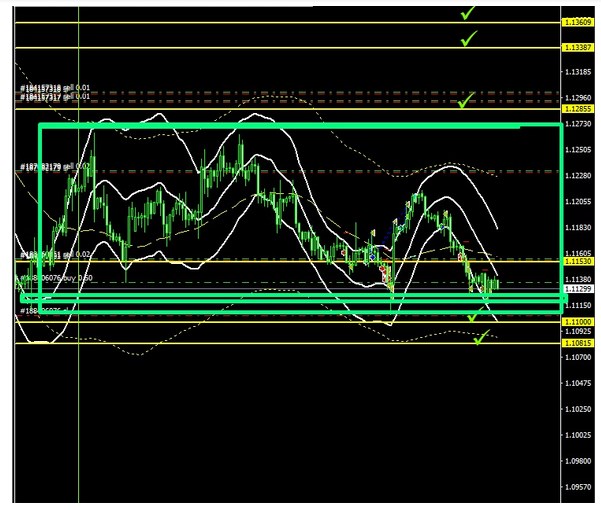This screenshot has width=601, height=510.
Task: Click the sell 0.02 order label near 1.12280
Action: [55, 166]
